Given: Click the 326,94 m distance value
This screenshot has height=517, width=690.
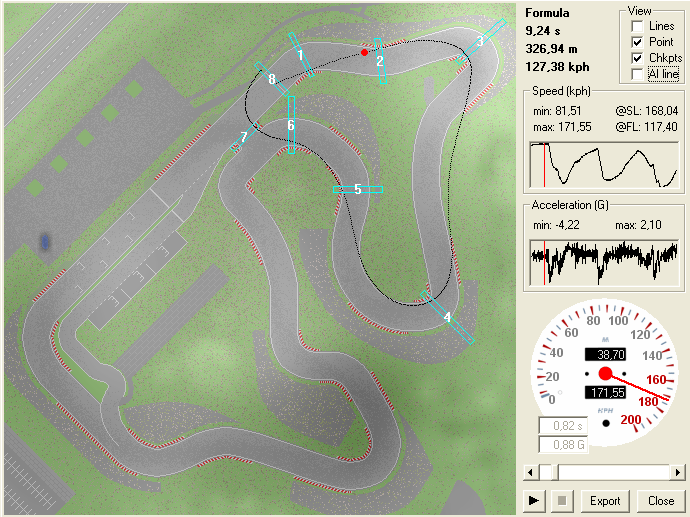Looking at the screenshot, I should click(551, 49).
